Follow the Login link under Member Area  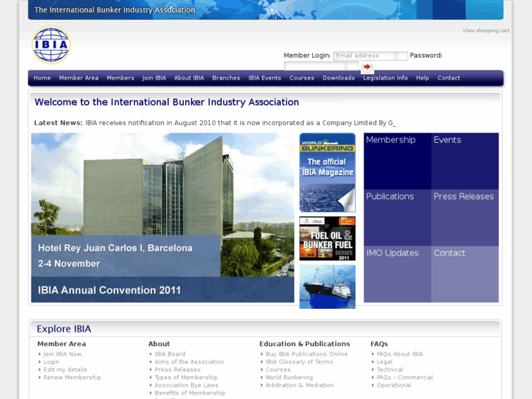coord(51,362)
